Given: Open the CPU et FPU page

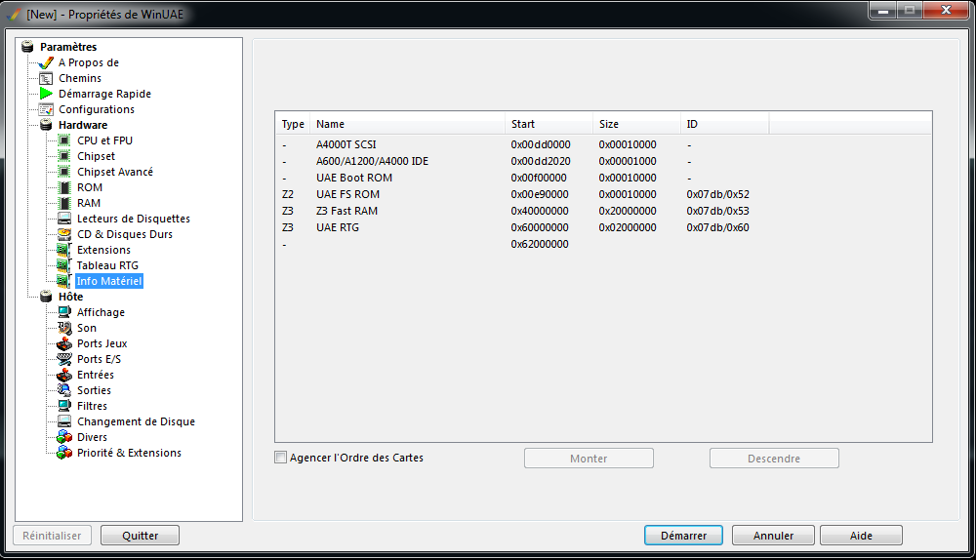Looking at the screenshot, I should [104, 140].
